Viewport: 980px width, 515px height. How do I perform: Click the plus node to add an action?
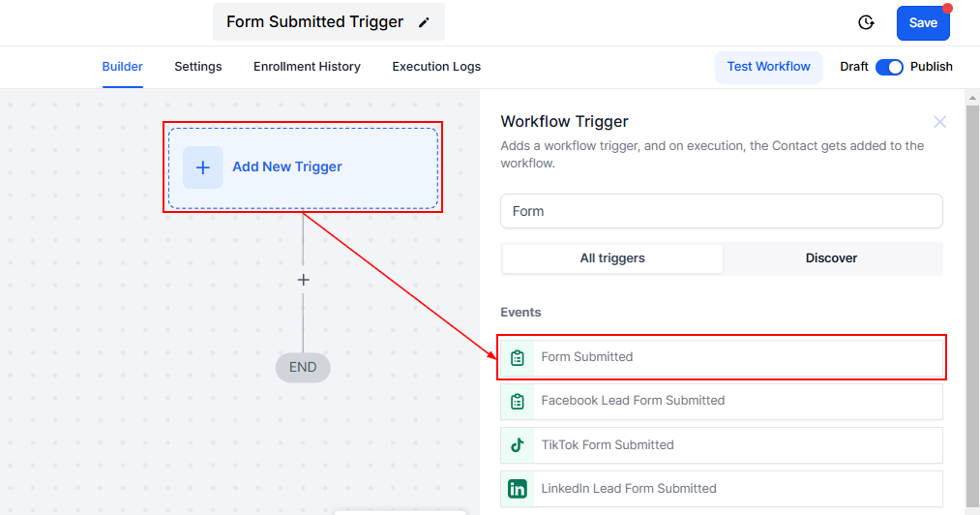303,280
